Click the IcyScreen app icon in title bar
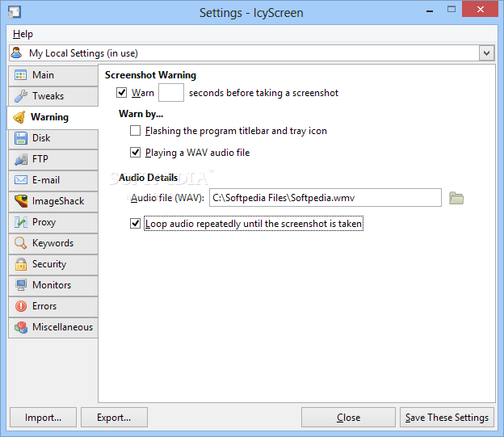Image resolution: width=504 pixels, height=437 pixels. tap(15, 12)
